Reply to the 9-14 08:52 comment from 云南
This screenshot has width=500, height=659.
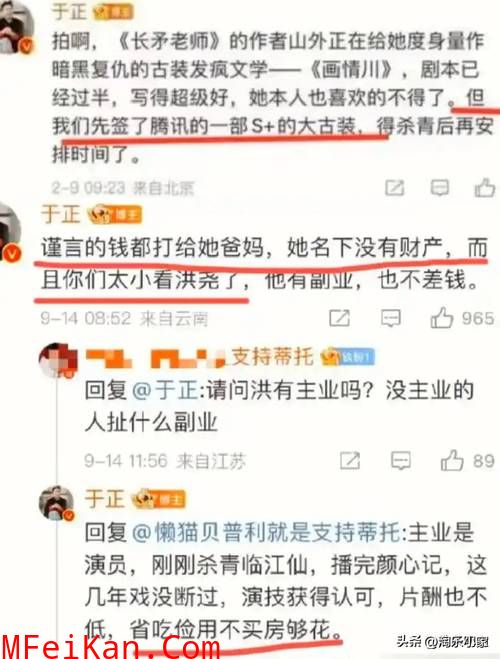click(391, 319)
